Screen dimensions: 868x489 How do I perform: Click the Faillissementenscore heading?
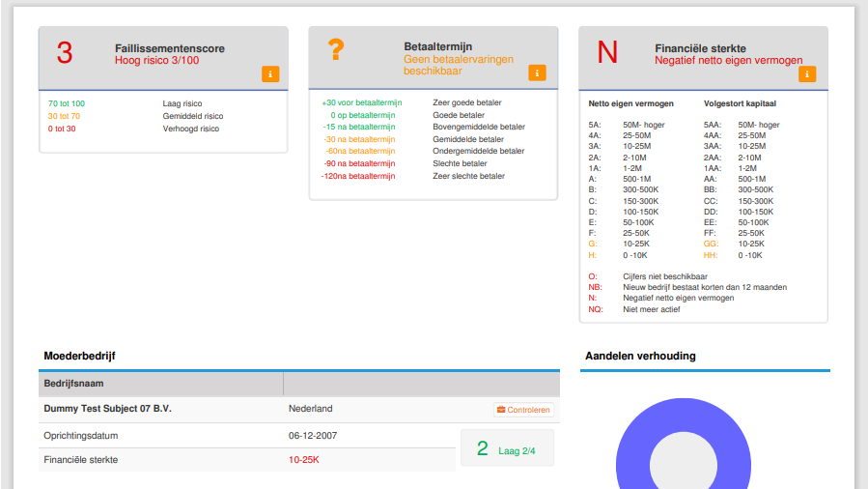170,48
